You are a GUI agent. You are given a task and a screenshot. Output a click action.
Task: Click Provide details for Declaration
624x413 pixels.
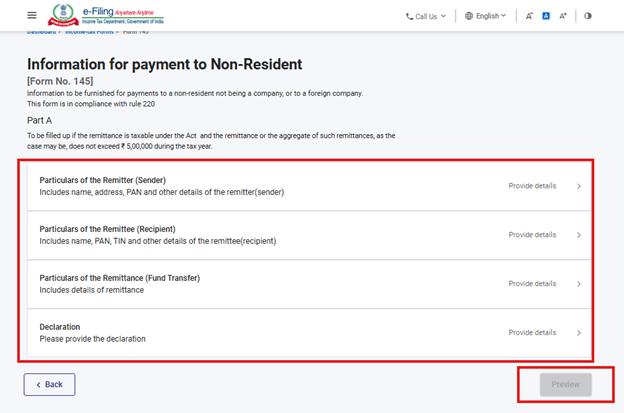(532, 333)
